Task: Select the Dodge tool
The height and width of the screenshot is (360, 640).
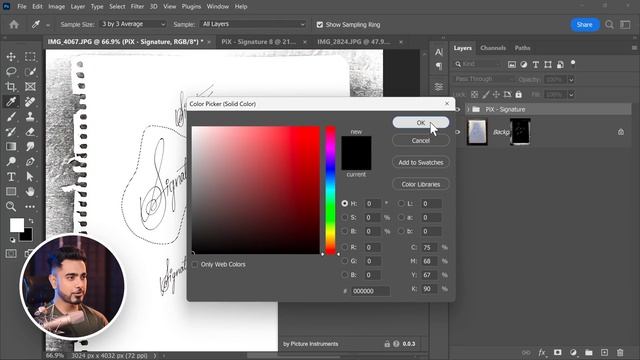Action: click(x=11, y=162)
